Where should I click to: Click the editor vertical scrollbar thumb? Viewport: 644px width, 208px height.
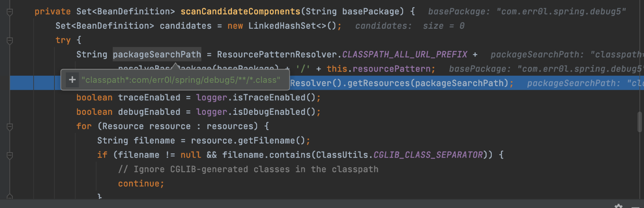tap(640, 121)
